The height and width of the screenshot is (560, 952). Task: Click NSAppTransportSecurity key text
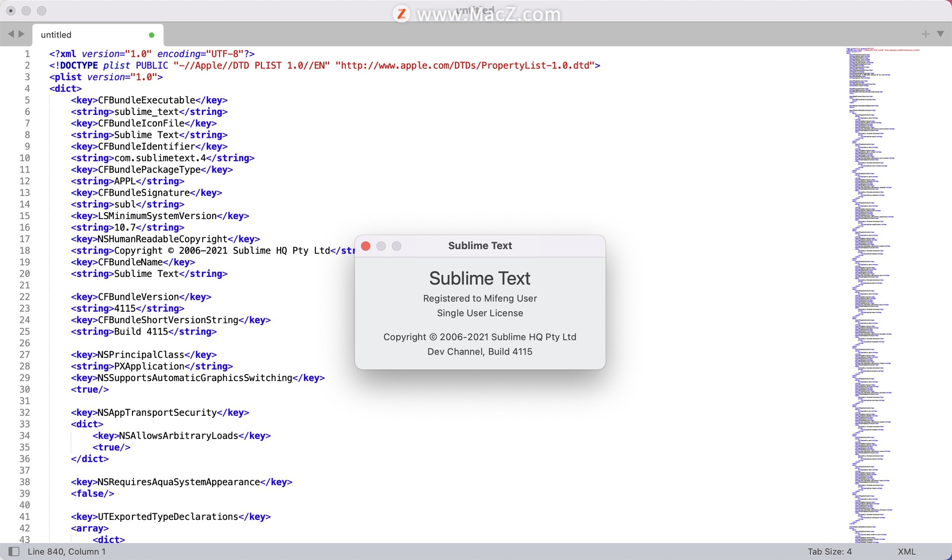(x=157, y=412)
